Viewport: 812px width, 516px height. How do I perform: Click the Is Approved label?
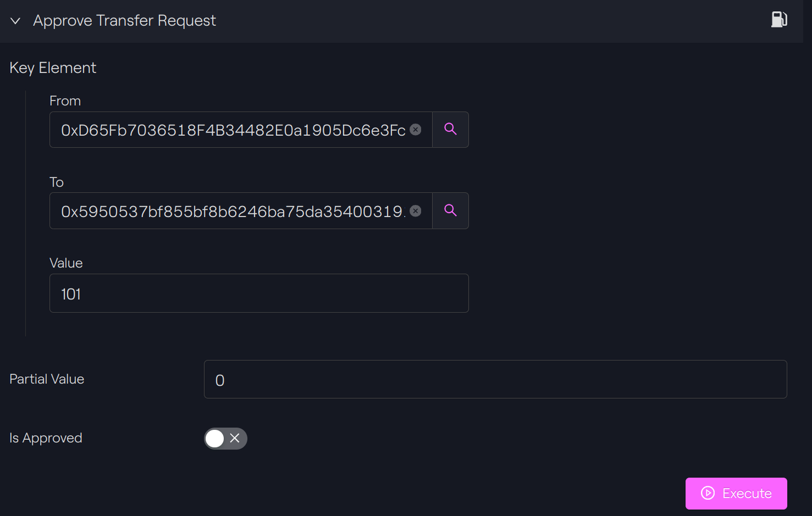point(46,438)
